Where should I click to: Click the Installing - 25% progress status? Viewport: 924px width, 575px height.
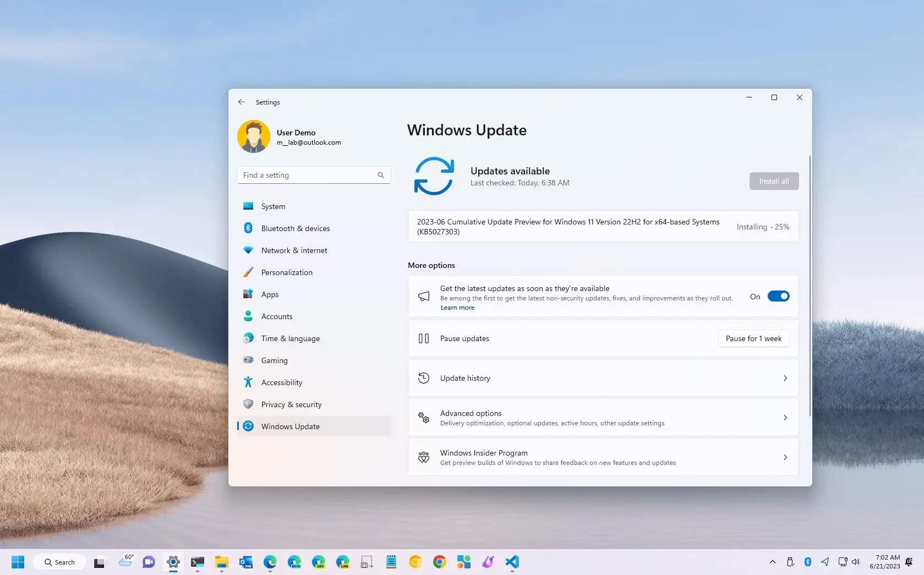(763, 227)
